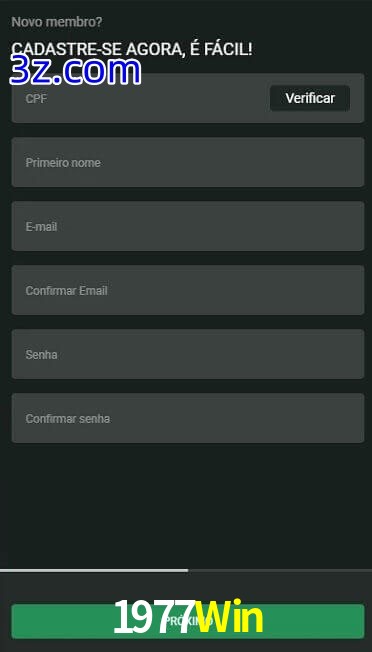Click the 'Primeiro nome' placeholder text
Screen dimensions: 372x652
click(x=63, y=163)
